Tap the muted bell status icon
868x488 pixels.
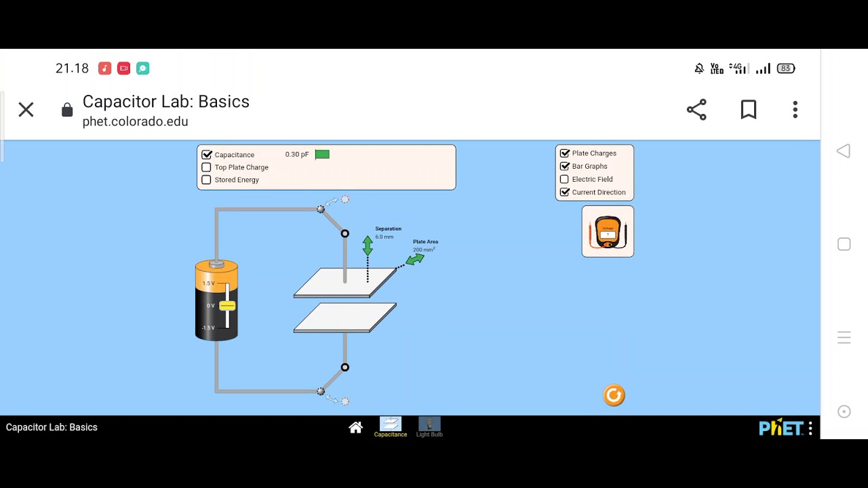point(699,68)
